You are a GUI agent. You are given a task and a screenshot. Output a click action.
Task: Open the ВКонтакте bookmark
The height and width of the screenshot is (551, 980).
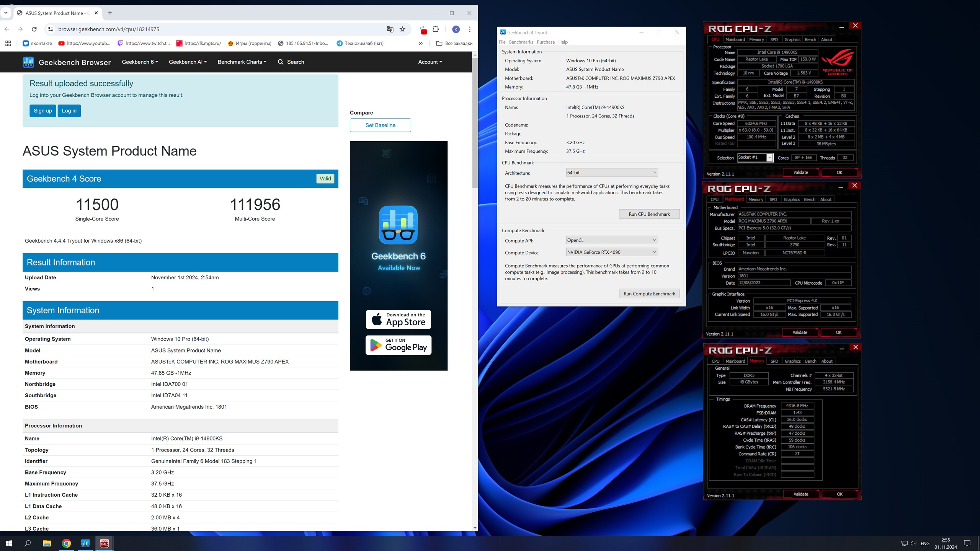pos(38,43)
